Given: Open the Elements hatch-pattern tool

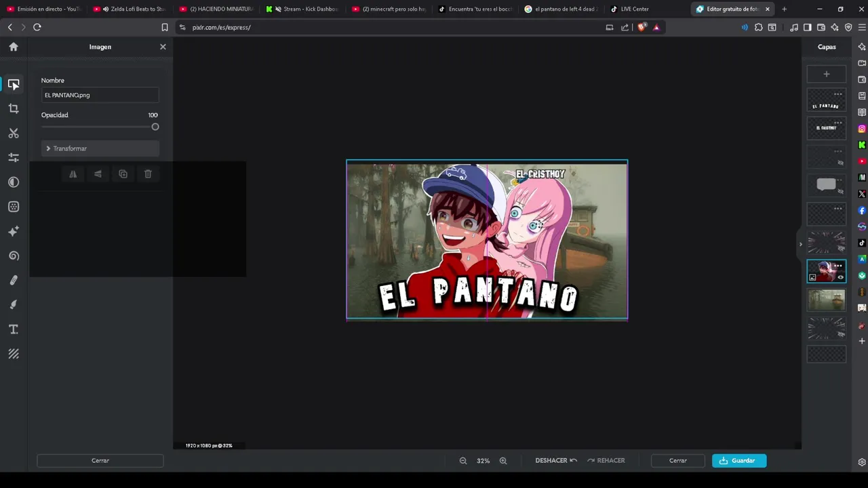Looking at the screenshot, I should (x=14, y=354).
